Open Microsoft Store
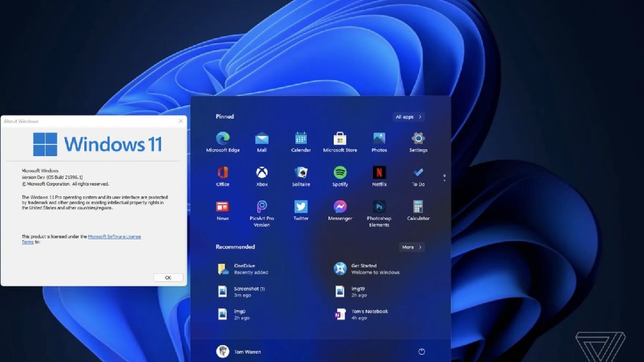Viewport: 644px width, 362px height. [x=340, y=138]
